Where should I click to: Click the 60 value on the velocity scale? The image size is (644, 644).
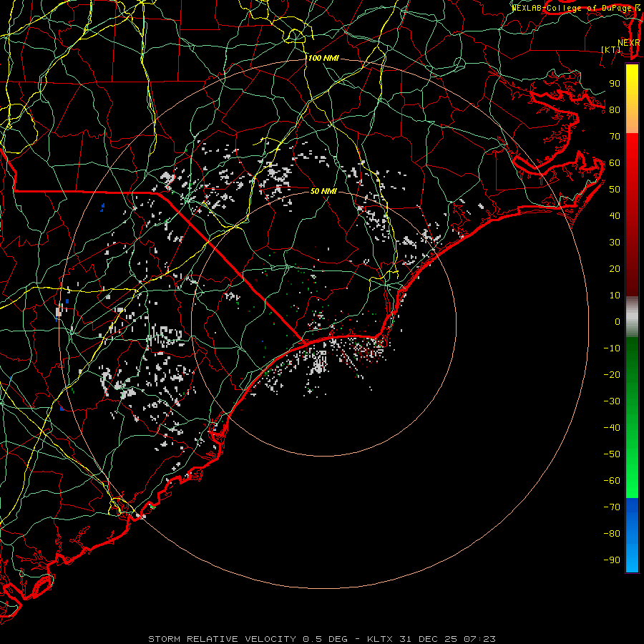[615, 163]
